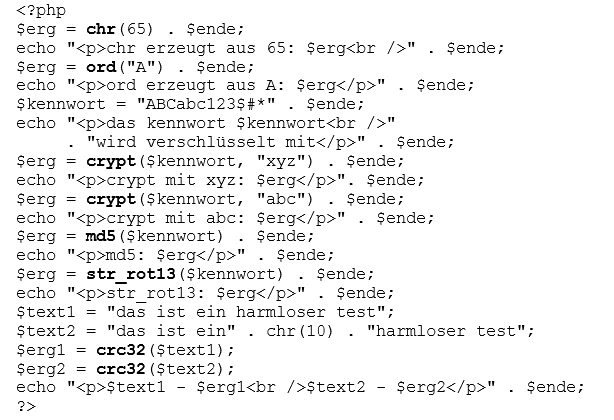
Task: Click the bold chr function name
Action: point(103,29)
